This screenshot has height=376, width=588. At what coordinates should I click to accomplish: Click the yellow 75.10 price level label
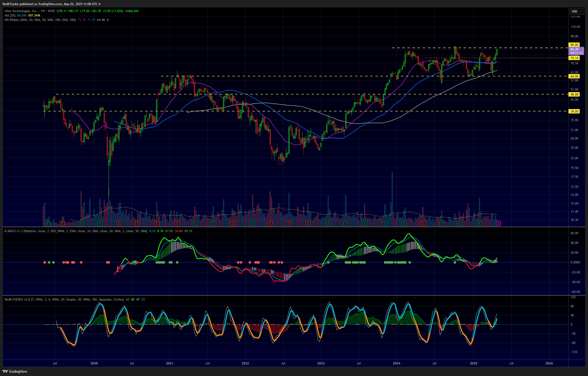574,58
